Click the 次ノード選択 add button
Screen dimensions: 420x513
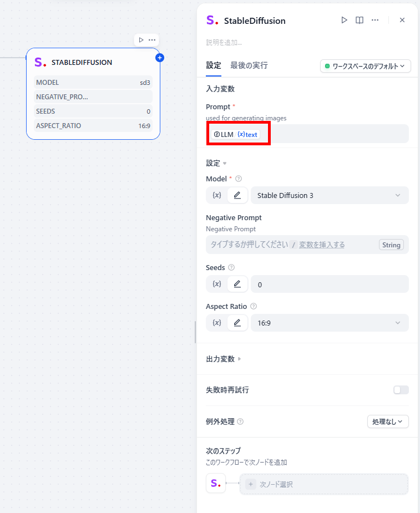coord(324,484)
